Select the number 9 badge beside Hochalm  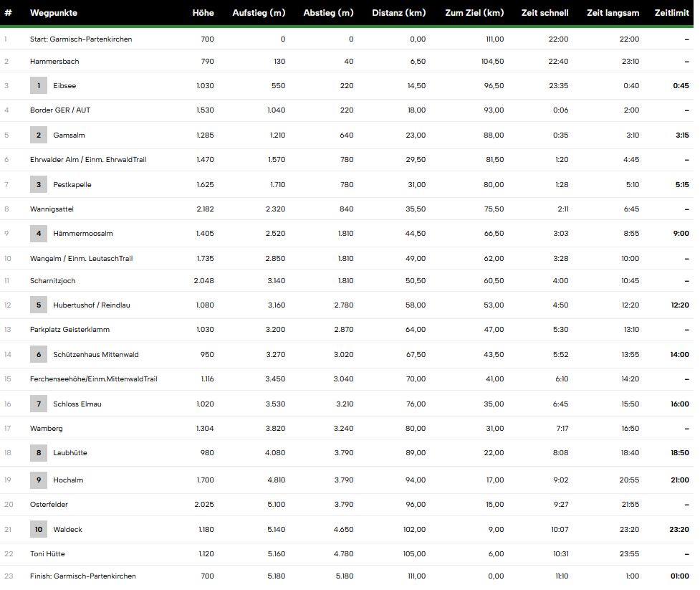39,480
